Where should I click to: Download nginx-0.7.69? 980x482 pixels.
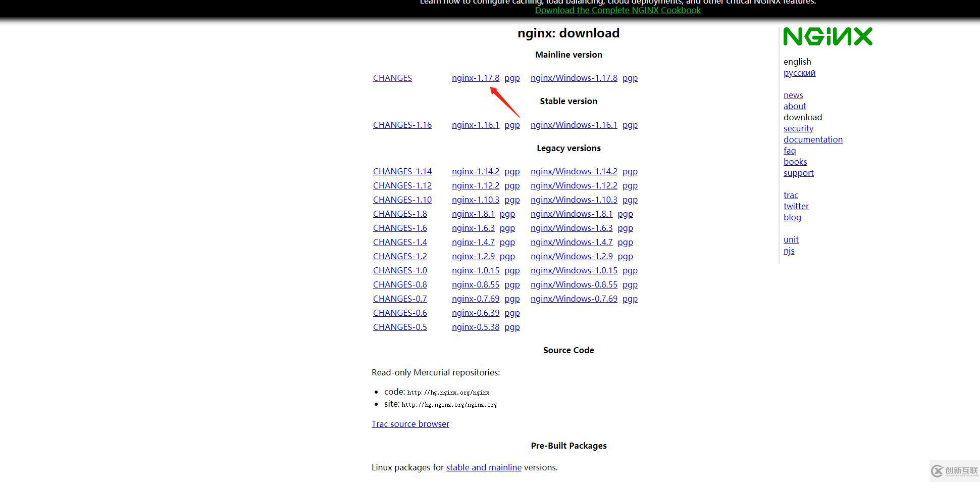pyautogui.click(x=476, y=299)
